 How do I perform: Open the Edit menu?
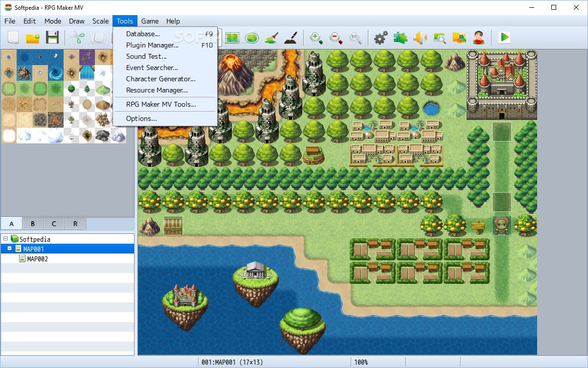click(30, 21)
